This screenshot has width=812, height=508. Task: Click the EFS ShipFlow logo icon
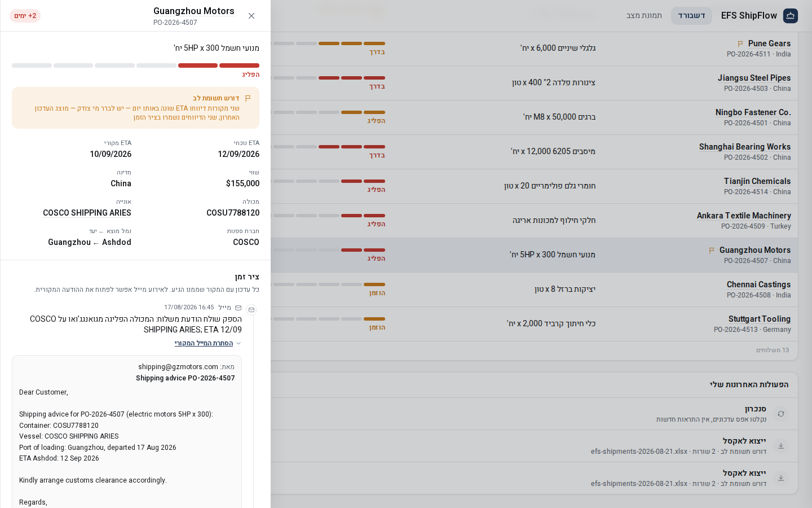(x=791, y=16)
